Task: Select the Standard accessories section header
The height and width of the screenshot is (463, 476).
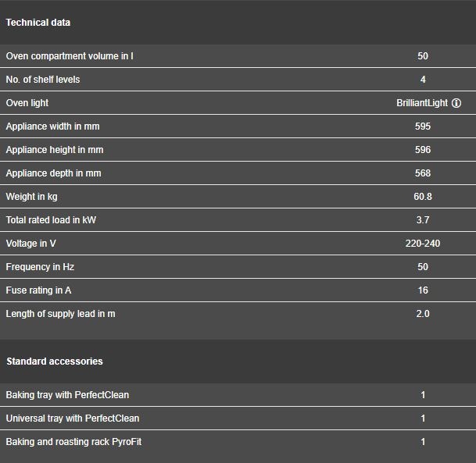Action: click(x=55, y=361)
